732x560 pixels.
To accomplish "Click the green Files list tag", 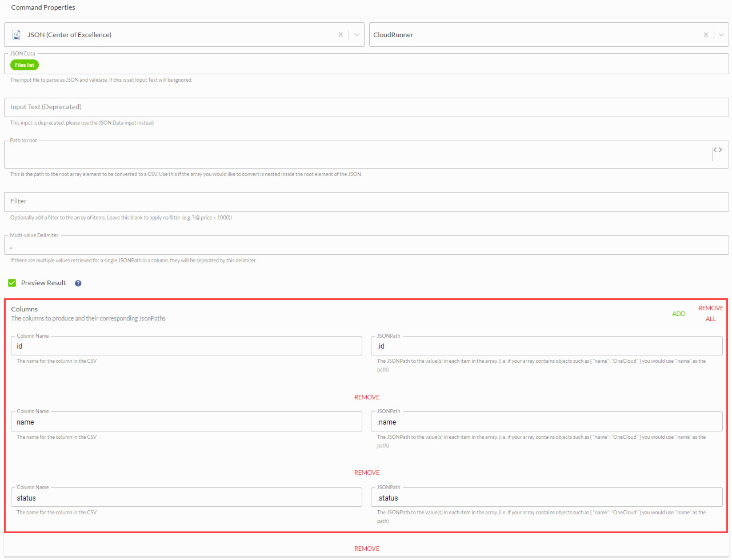I will click(x=25, y=65).
